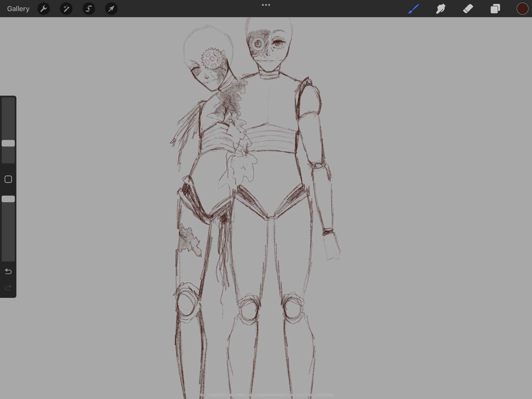
Task: Open the Adjustments magic wand menu
Action: (66, 9)
